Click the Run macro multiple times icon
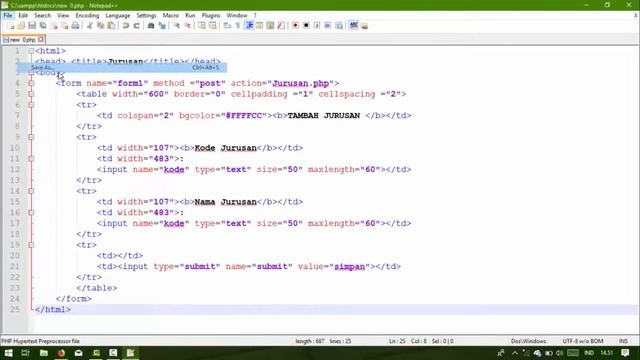 click(x=328, y=26)
